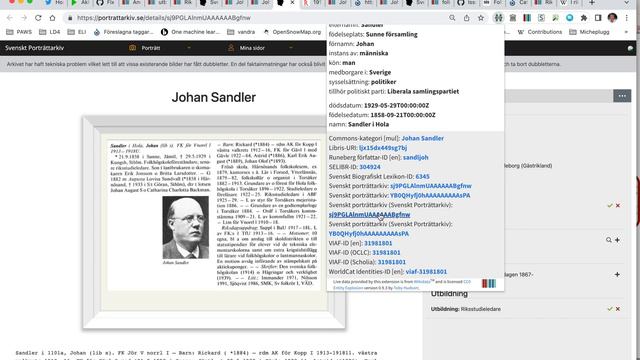
Task: Expand the Porträtt dropdown menu
Action: pyautogui.click(x=189, y=48)
